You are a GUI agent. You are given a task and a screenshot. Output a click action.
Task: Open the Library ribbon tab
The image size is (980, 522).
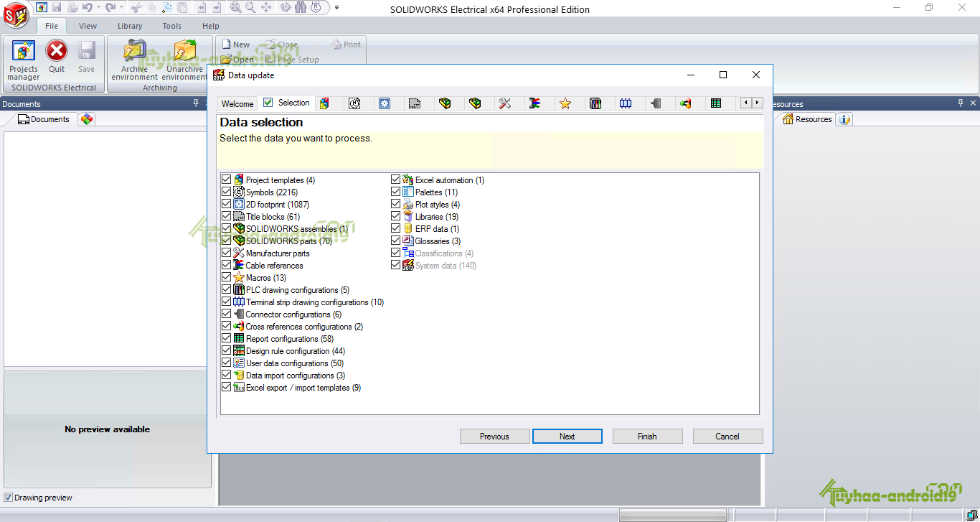pos(130,26)
